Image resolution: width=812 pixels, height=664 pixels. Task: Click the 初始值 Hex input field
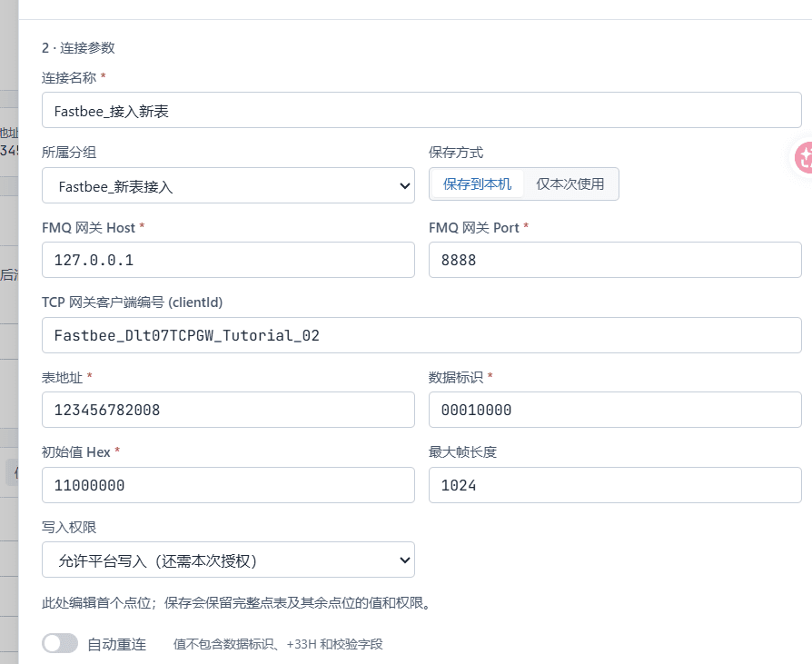[228, 485]
